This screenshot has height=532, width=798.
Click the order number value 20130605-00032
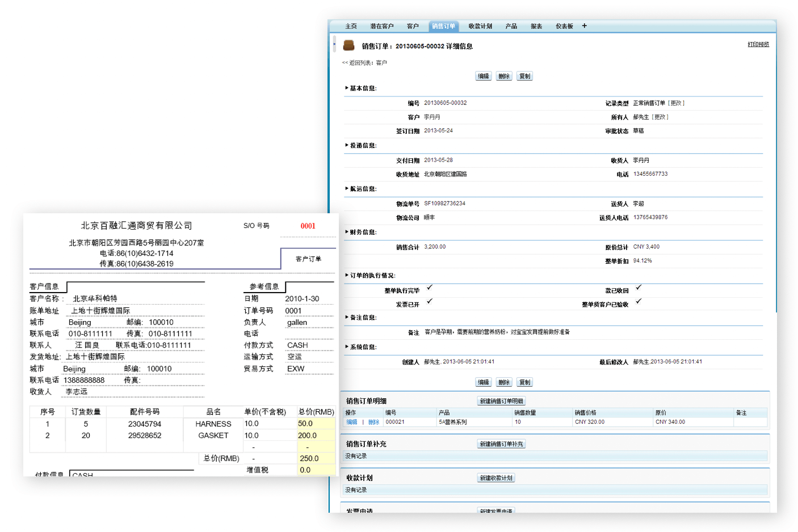(x=446, y=103)
